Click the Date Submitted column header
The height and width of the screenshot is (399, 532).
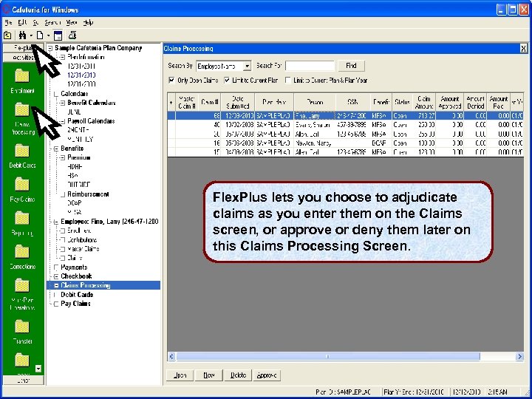(x=237, y=102)
